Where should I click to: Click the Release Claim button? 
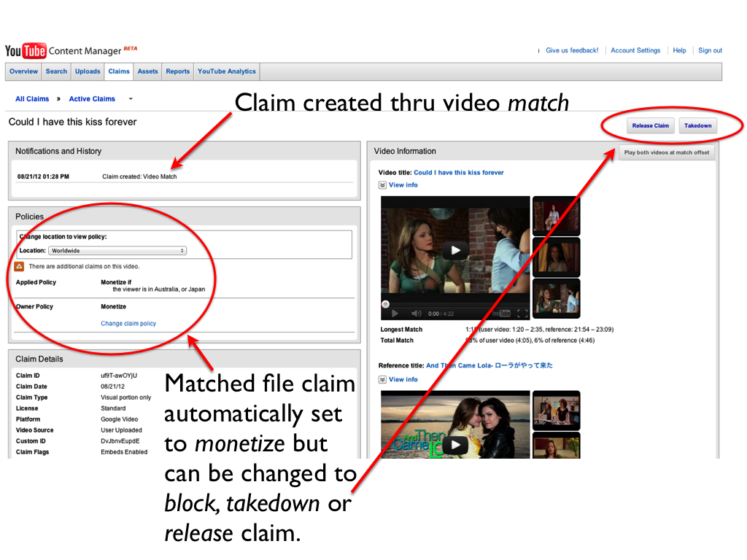(x=650, y=125)
